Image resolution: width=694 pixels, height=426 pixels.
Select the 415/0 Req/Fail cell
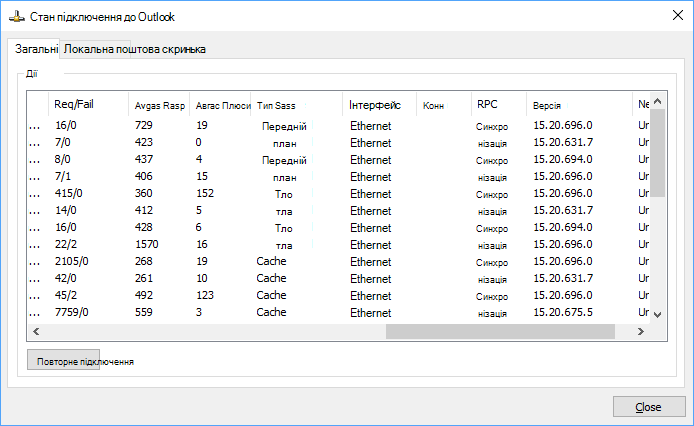click(69, 194)
